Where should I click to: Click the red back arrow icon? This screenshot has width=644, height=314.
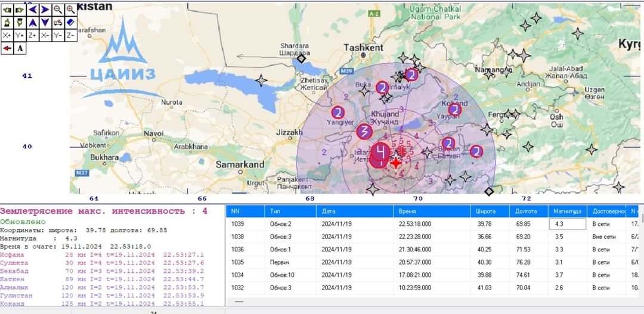[x=7, y=48]
